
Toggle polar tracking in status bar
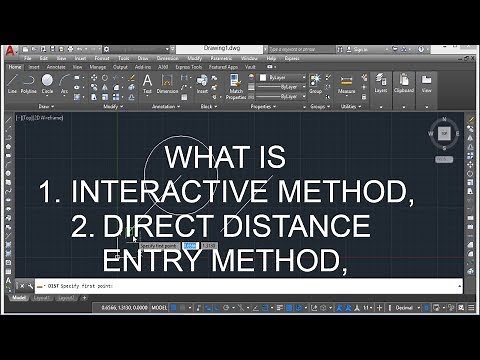(226, 308)
